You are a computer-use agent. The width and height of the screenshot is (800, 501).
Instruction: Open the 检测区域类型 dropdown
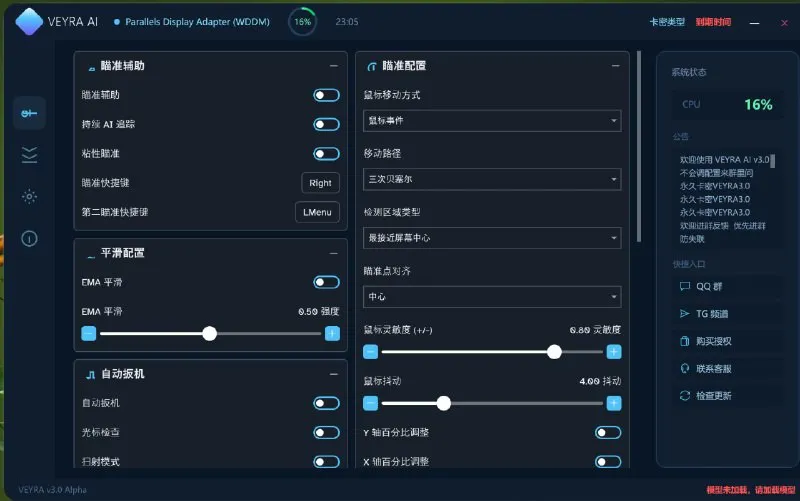point(492,238)
